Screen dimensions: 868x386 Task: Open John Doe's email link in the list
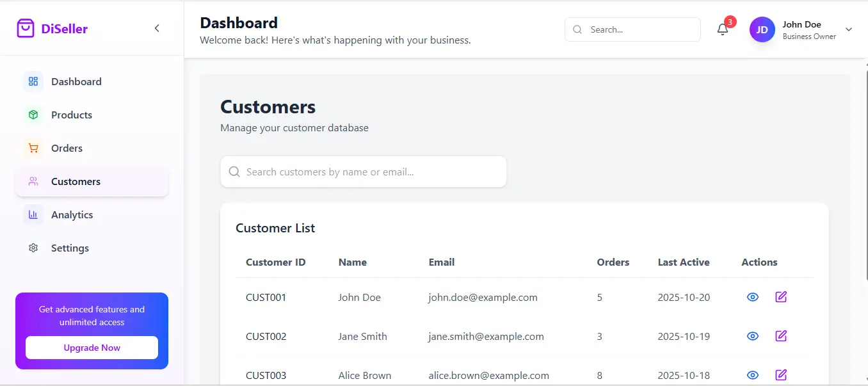pos(483,297)
